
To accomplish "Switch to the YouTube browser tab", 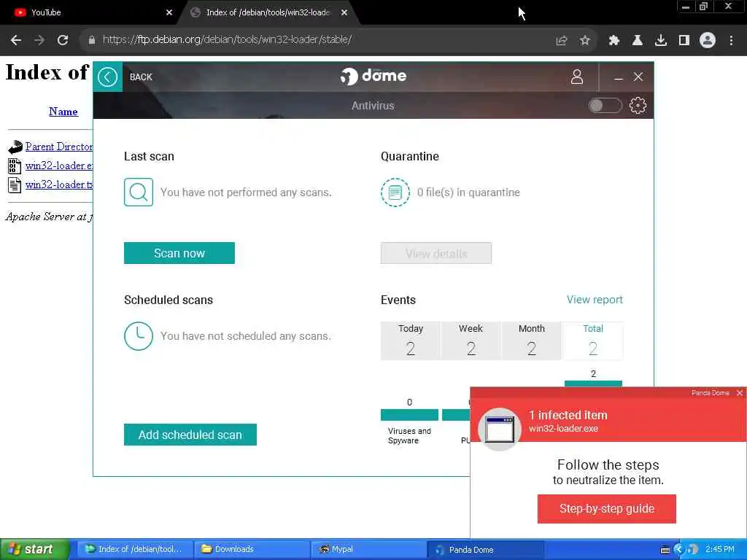I will click(x=90, y=12).
